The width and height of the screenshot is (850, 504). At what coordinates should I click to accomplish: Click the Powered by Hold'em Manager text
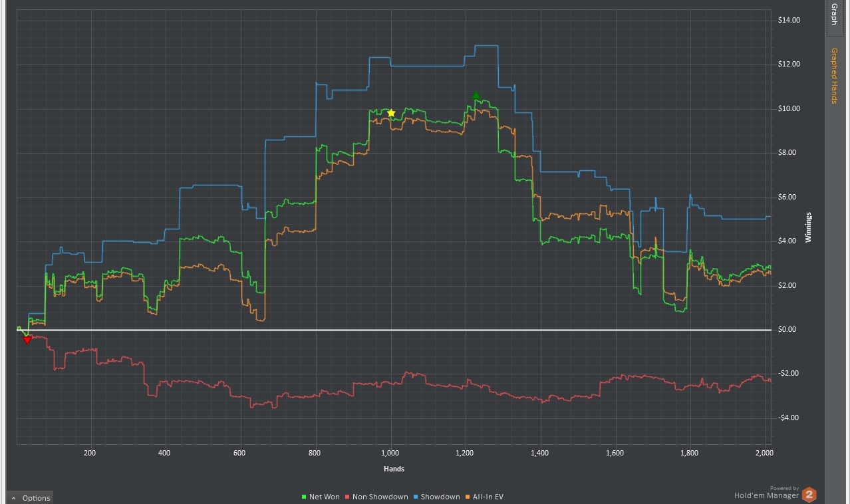[766, 492]
